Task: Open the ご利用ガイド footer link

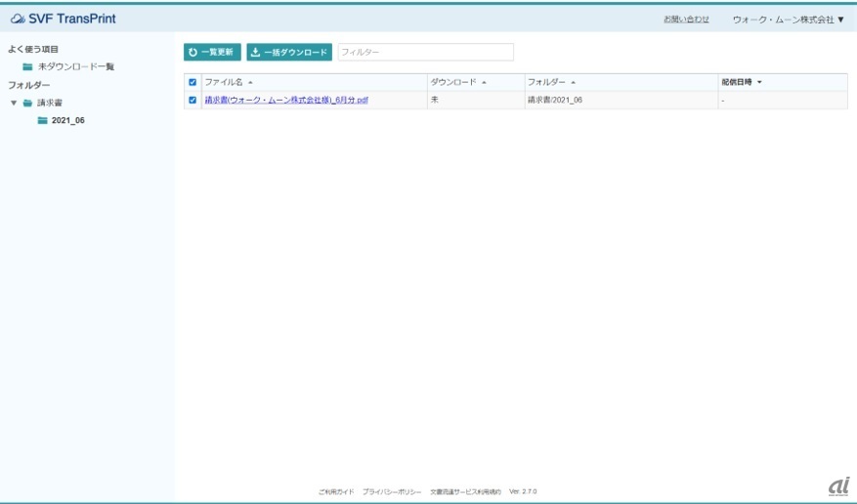Action: click(x=335, y=491)
